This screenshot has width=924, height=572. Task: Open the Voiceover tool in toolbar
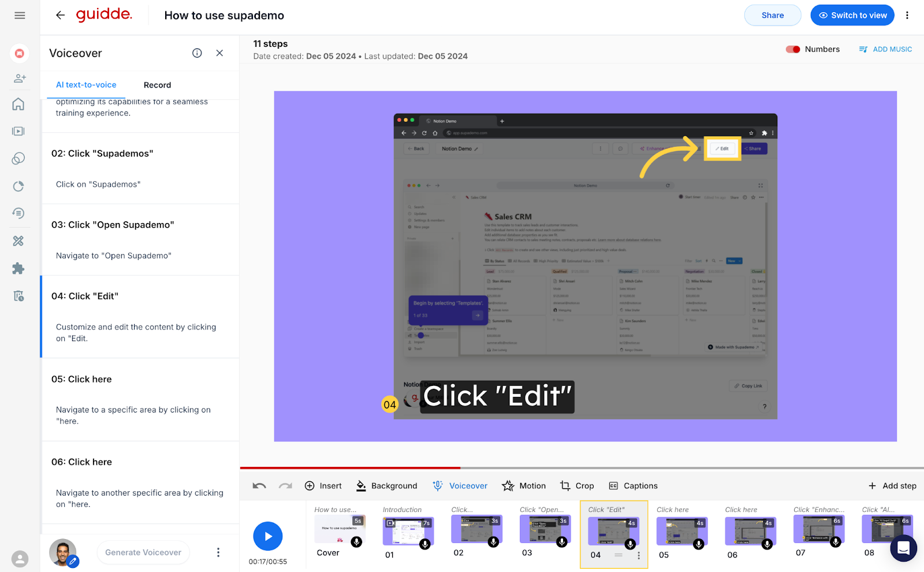pos(460,486)
